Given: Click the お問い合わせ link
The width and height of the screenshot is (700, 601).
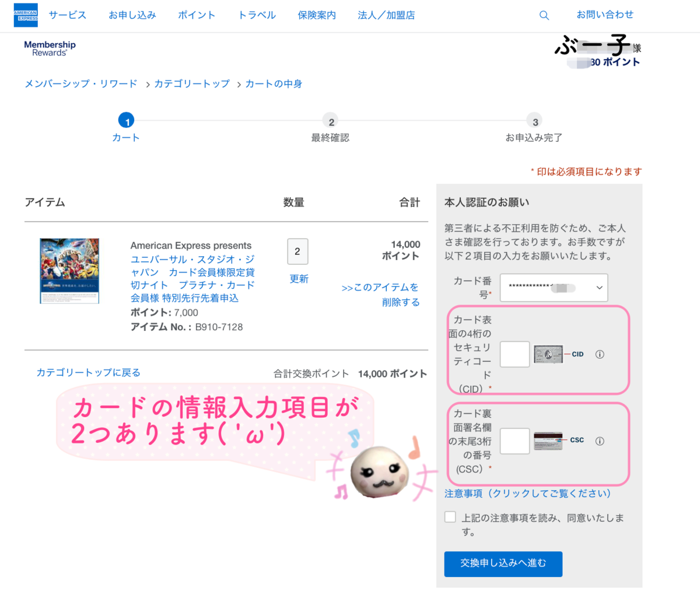Looking at the screenshot, I should (605, 15).
